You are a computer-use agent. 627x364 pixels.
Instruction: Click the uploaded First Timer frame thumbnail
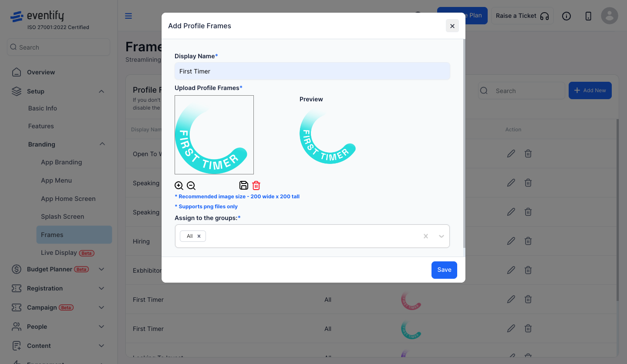coord(214,135)
